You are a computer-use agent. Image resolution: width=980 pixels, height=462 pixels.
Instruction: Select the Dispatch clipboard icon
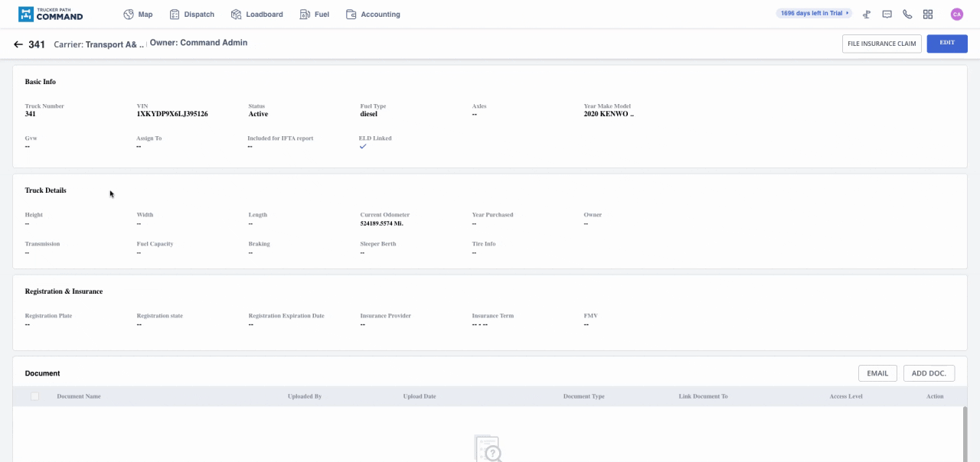(175, 14)
